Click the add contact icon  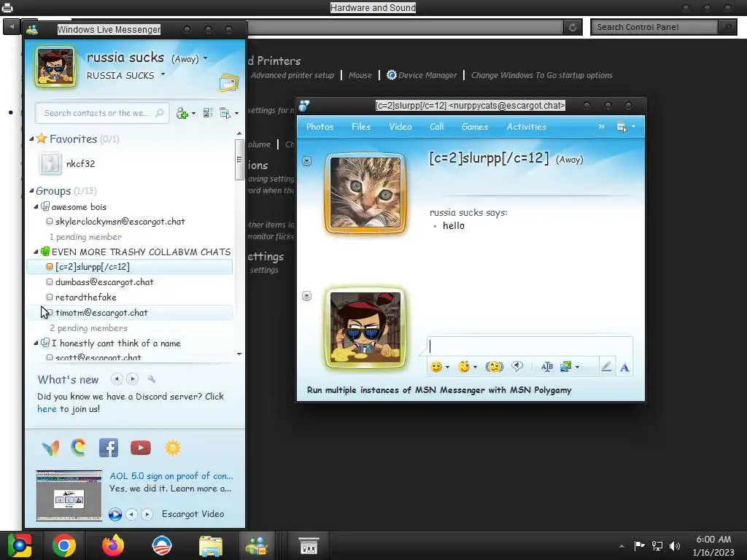tap(182, 113)
